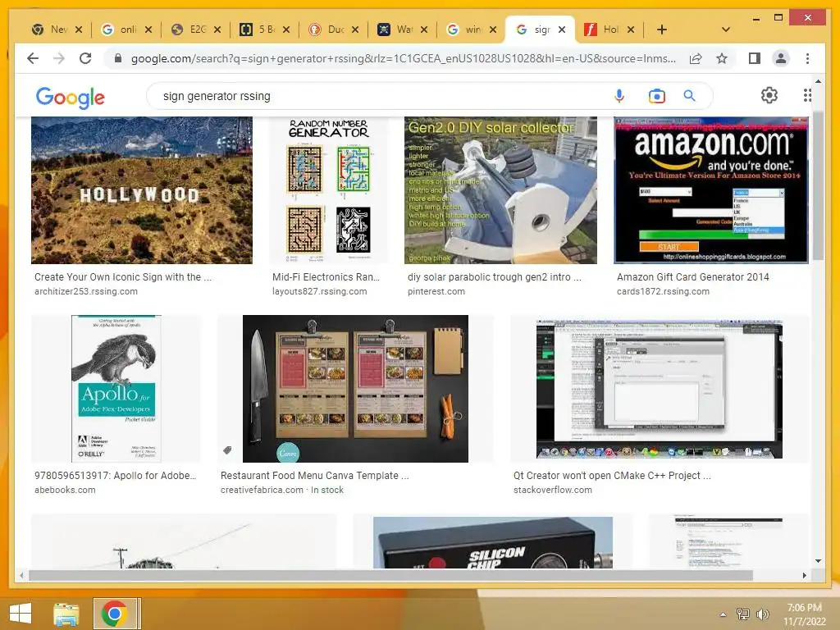Click stackoverflow.com source text

click(552, 490)
